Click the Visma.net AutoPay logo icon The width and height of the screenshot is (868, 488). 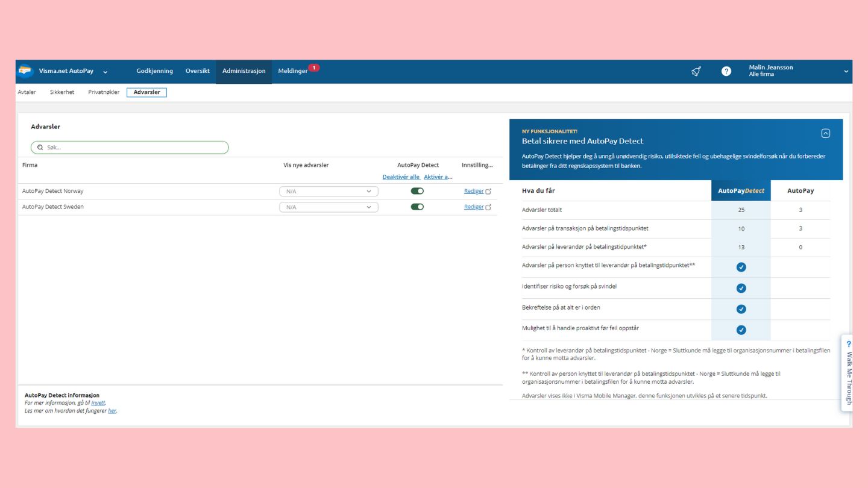pyautogui.click(x=25, y=71)
